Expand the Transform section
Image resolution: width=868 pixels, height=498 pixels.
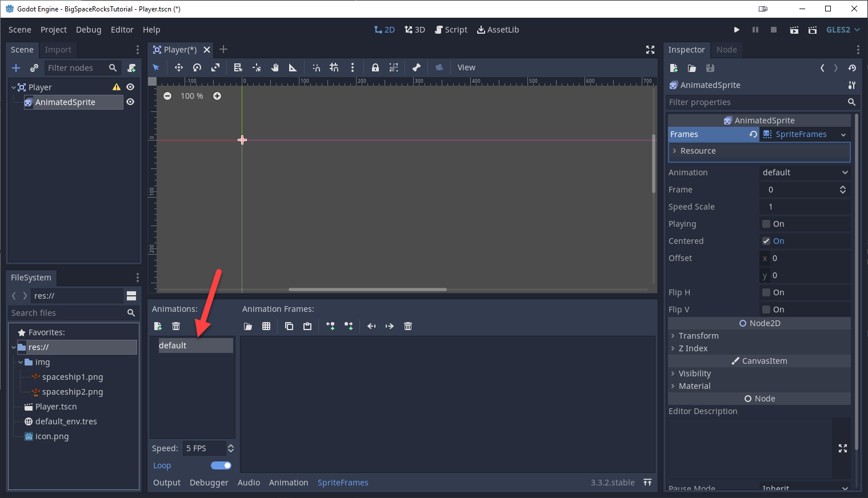[698, 336]
